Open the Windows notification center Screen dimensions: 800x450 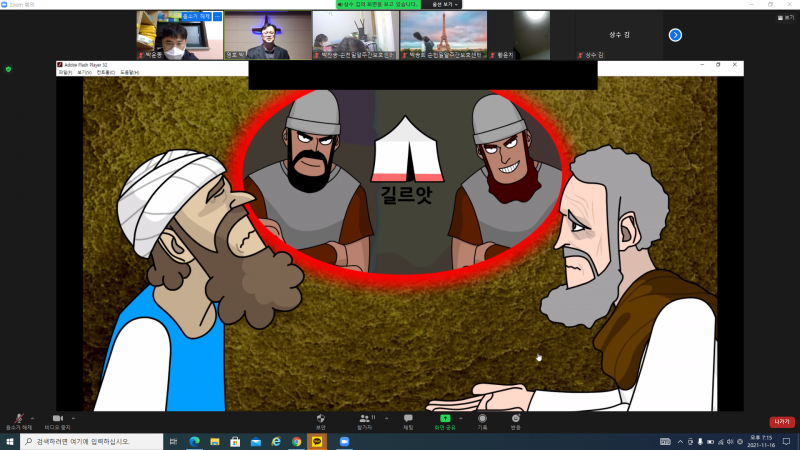pyautogui.click(x=786, y=442)
